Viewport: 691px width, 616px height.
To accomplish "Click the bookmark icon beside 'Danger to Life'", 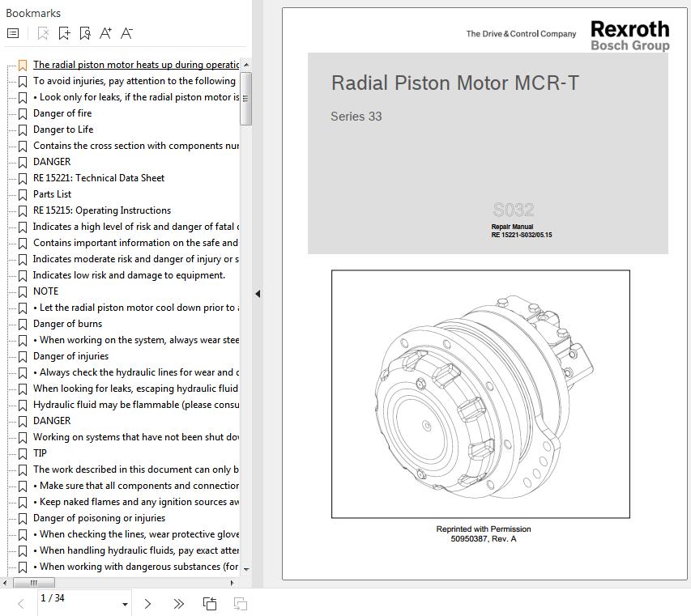I will click(x=23, y=130).
